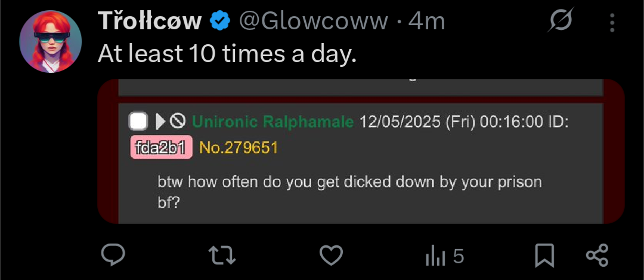This screenshot has width=644, height=280.
Task: Open the three-dot more options menu
Action: pos(612,23)
